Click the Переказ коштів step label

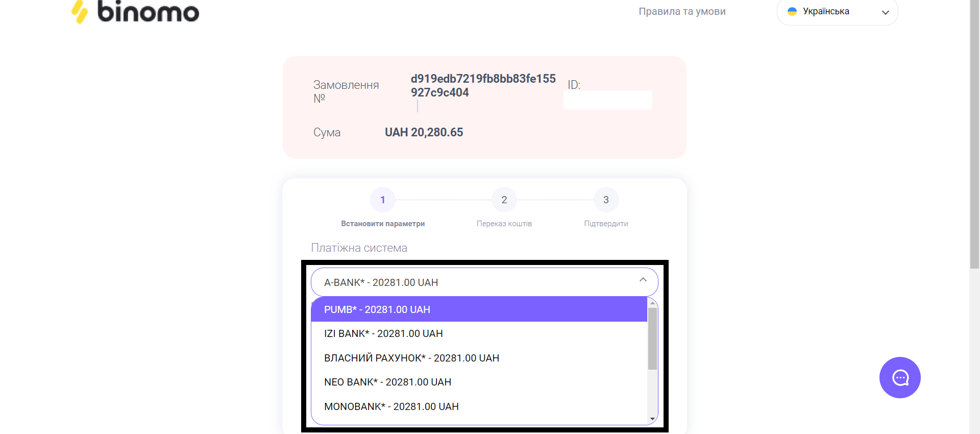coord(504,224)
